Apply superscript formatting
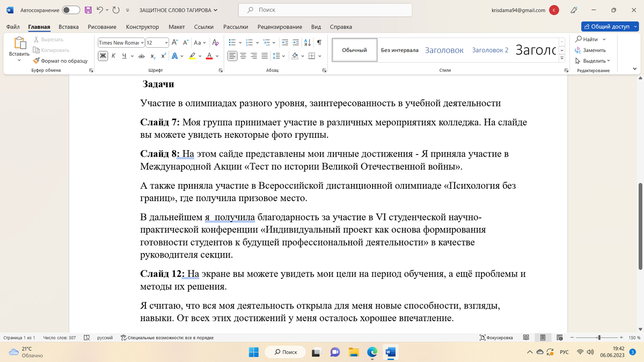Screen dimensions: 644x362 (163, 56)
